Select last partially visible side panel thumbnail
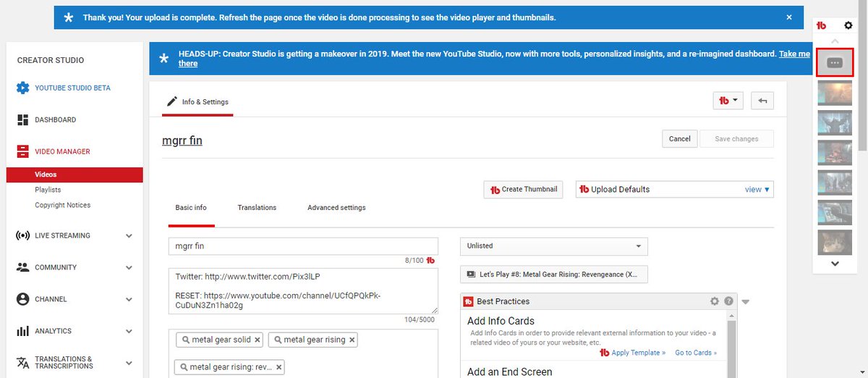Image resolution: width=868 pixels, height=378 pixels. click(x=835, y=242)
